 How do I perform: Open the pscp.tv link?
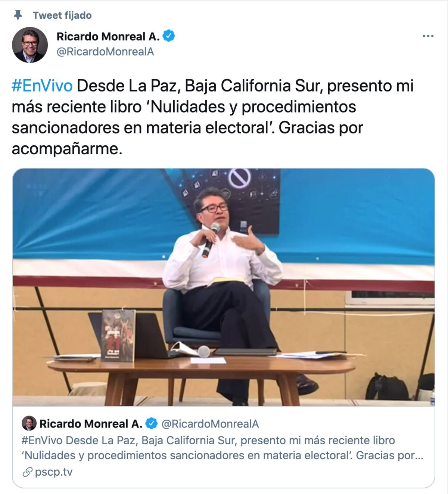[x=54, y=472]
